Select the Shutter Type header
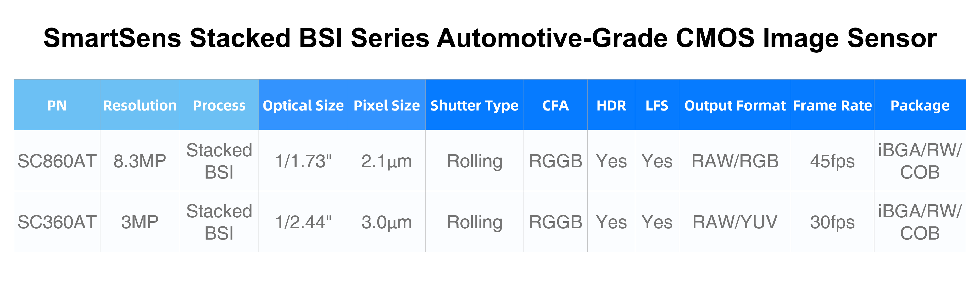Screen dimensions: 980x281 474,105
